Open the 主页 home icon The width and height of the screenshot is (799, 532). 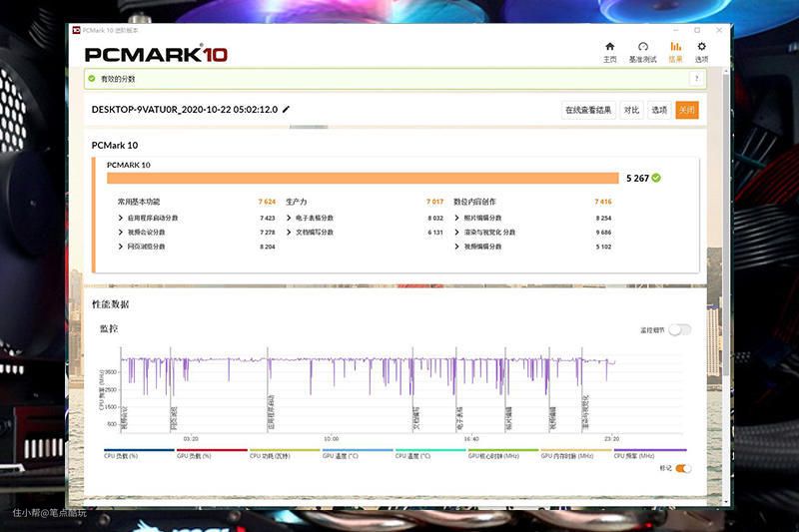click(x=609, y=50)
